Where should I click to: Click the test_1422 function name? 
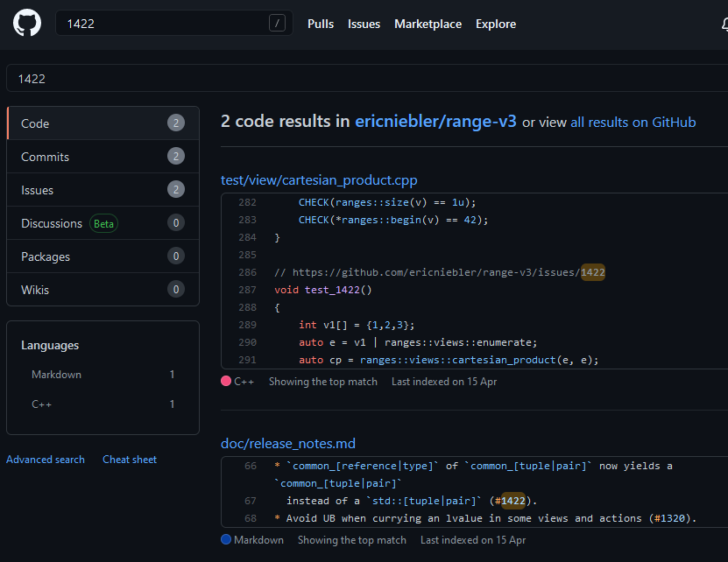332,290
